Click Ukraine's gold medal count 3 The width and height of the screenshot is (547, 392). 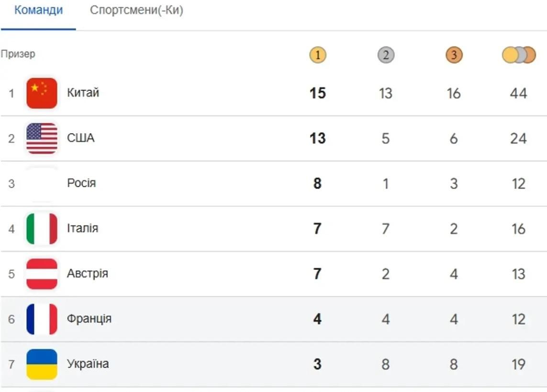[317, 364]
